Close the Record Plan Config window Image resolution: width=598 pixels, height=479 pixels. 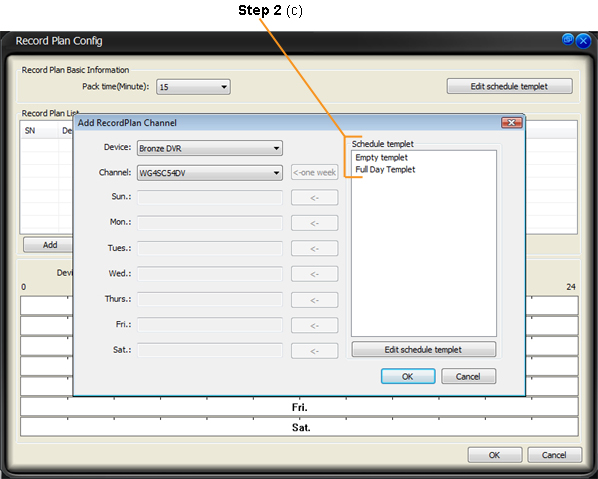click(x=583, y=41)
